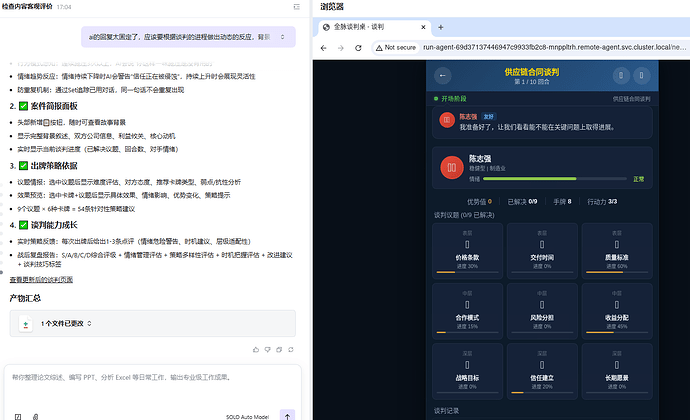The width and height of the screenshot is (690, 420).
Task: Click the 出牌策略依据 heading
Action: [x=54, y=166]
